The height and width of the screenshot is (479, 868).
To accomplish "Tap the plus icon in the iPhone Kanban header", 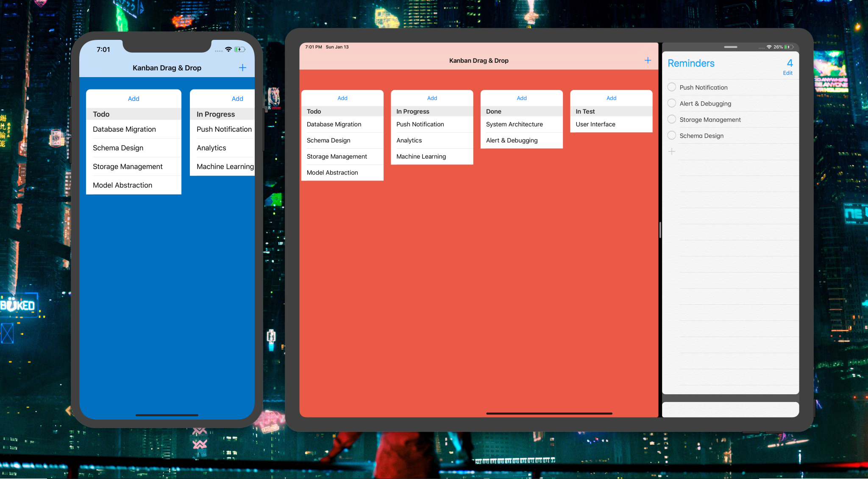I will [x=242, y=67].
